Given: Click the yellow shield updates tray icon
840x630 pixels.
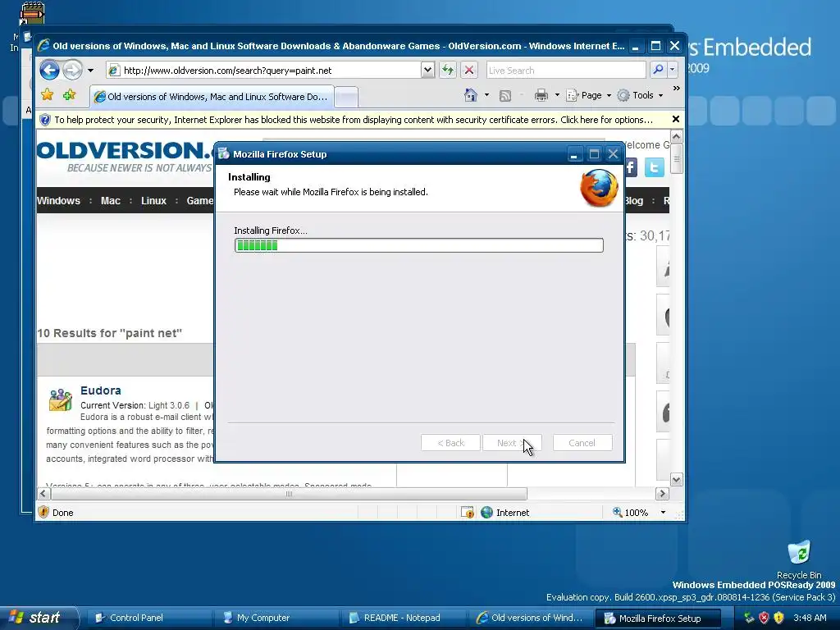Looking at the screenshot, I should tap(779, 618).
